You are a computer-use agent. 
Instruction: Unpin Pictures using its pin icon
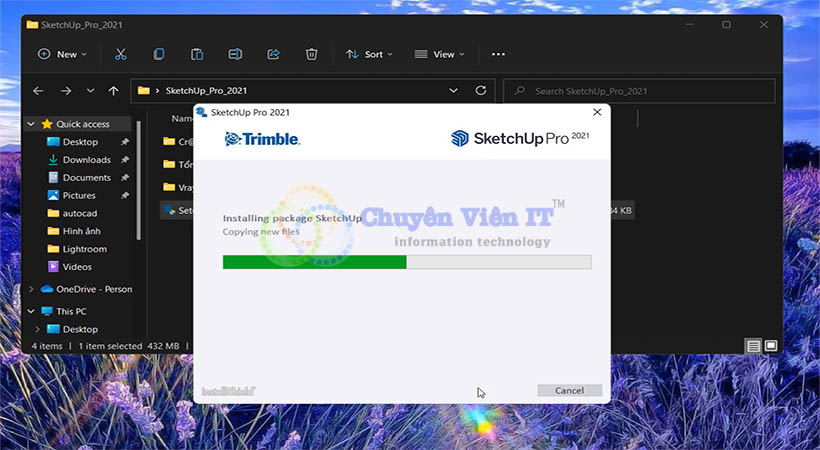tap(124, 195)
